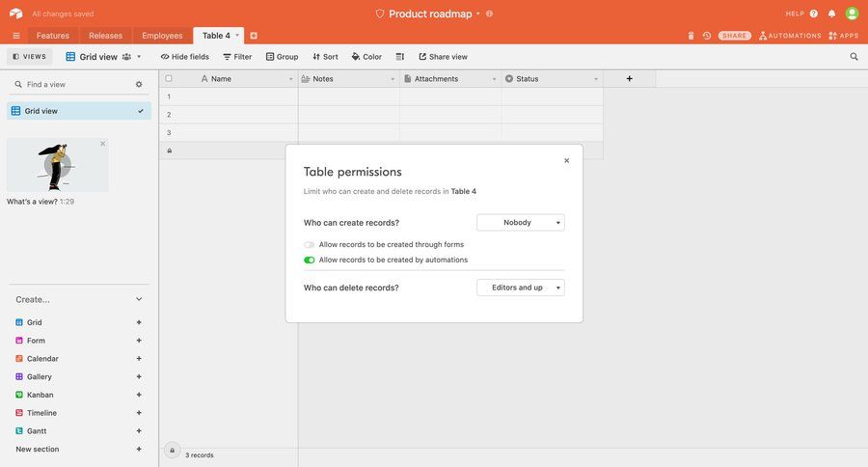
Task: Add a new field with plus column
Action: click(630, 79)
